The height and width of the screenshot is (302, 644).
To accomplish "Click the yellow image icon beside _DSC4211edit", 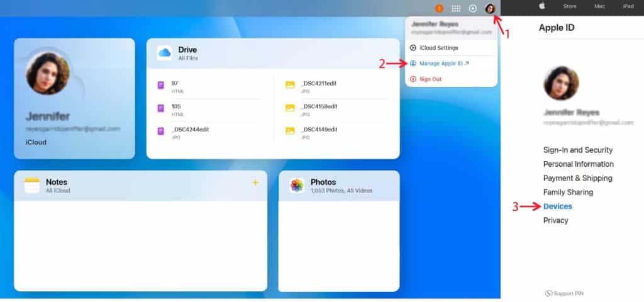I will [x=291, y=85].
